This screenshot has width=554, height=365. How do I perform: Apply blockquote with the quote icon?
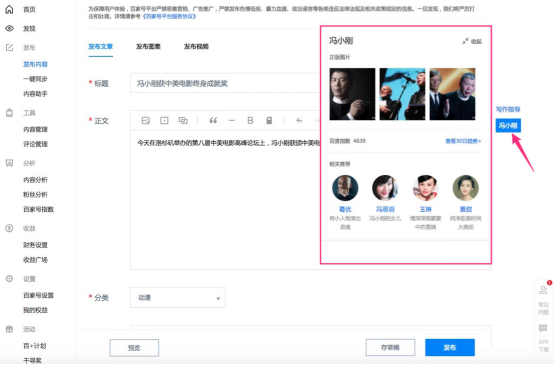[x=213, y=120]
